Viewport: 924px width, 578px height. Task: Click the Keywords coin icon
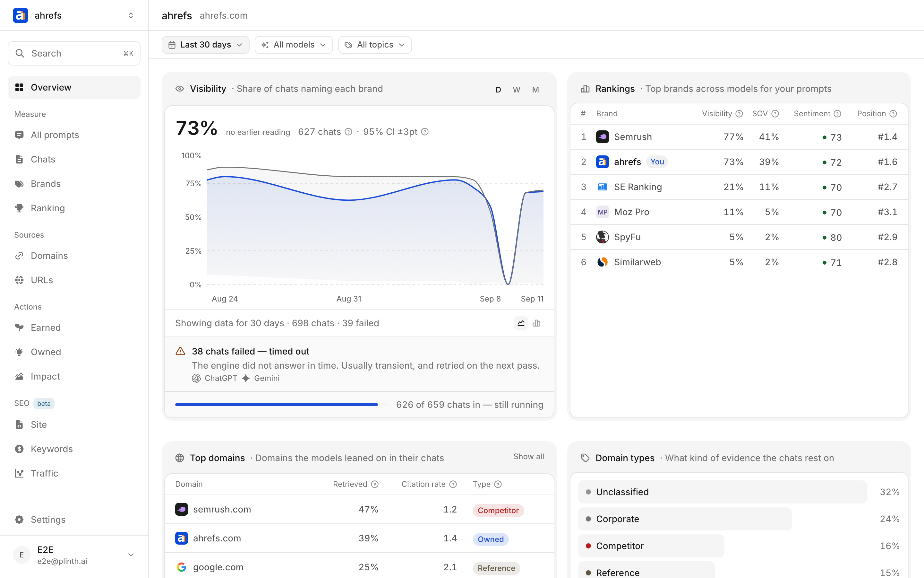click(x=19, y=449)
